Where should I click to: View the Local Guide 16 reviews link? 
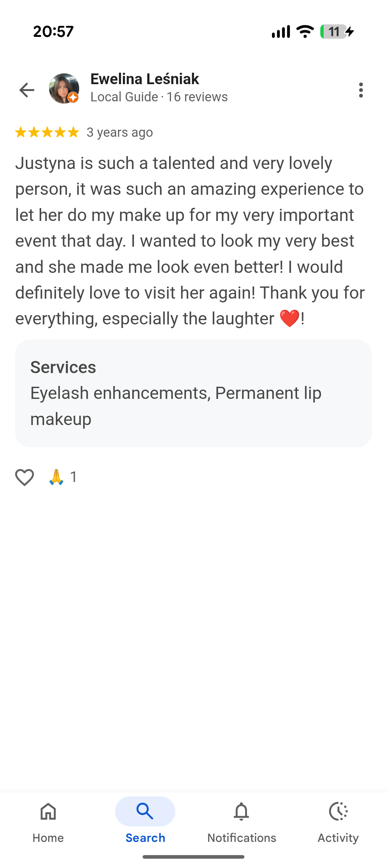tap(159, 97)
